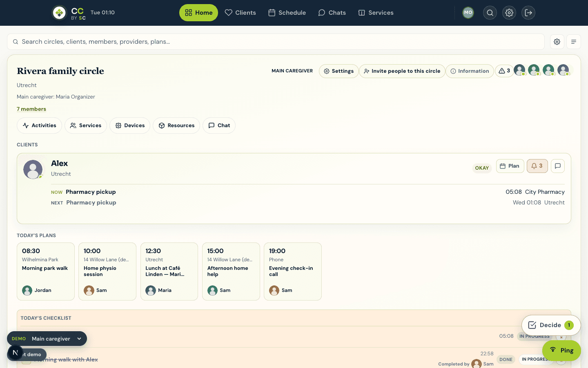The height and width of the screenshot is (368, 588).
Task: Switch to the Clients tab
Action: [x=241, y=13]
